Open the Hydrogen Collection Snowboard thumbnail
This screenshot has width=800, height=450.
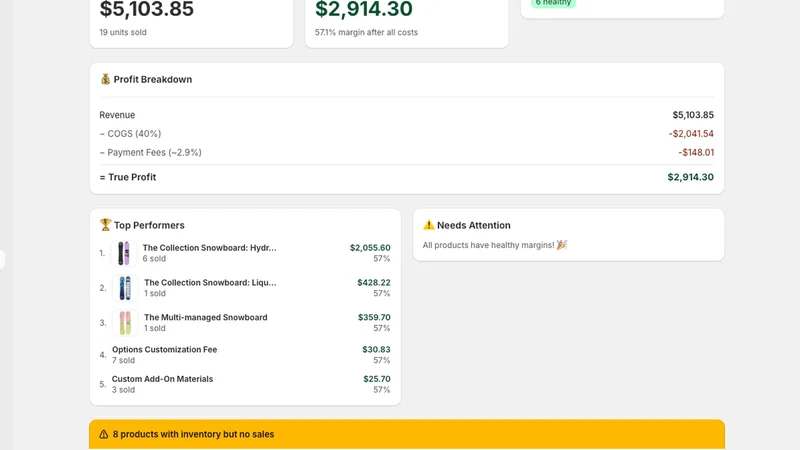click(124, 253)
